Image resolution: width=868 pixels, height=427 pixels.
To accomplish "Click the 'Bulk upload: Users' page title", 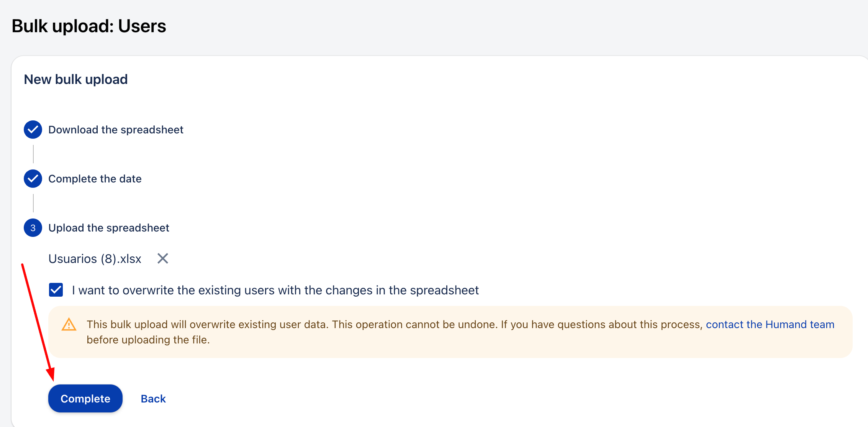I will [89, 26].
